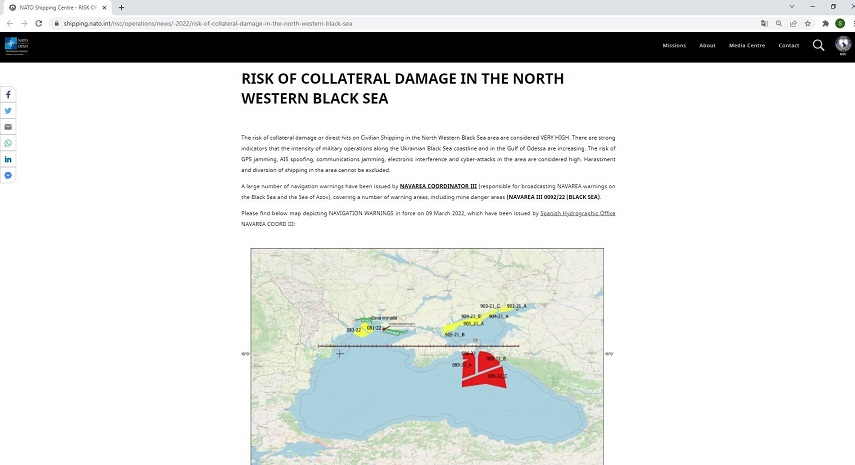
Task: Open the Contact menu
Action: (788, 45)
